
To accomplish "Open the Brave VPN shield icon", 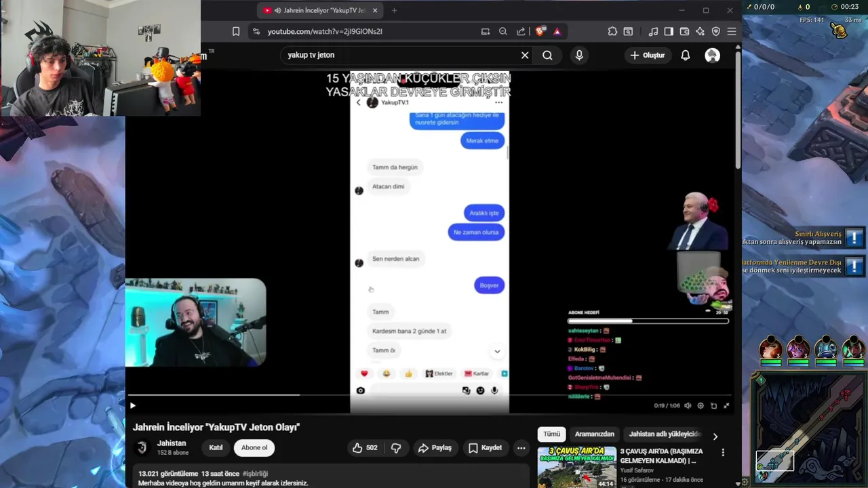I will (716, 31).
